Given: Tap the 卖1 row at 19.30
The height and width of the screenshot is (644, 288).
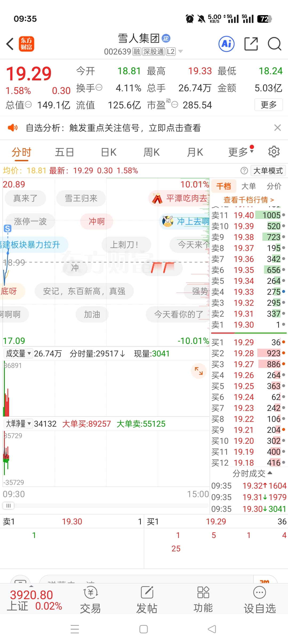Looking at the screenshot, I should [248, 325].
